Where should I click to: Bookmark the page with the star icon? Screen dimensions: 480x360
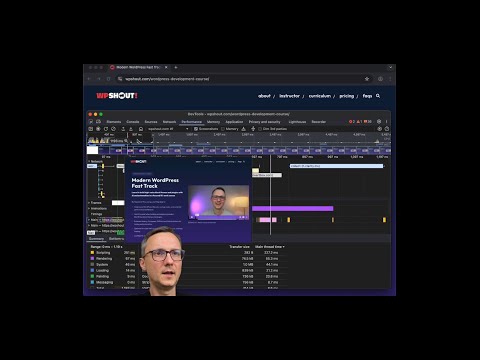pos(367,79)
